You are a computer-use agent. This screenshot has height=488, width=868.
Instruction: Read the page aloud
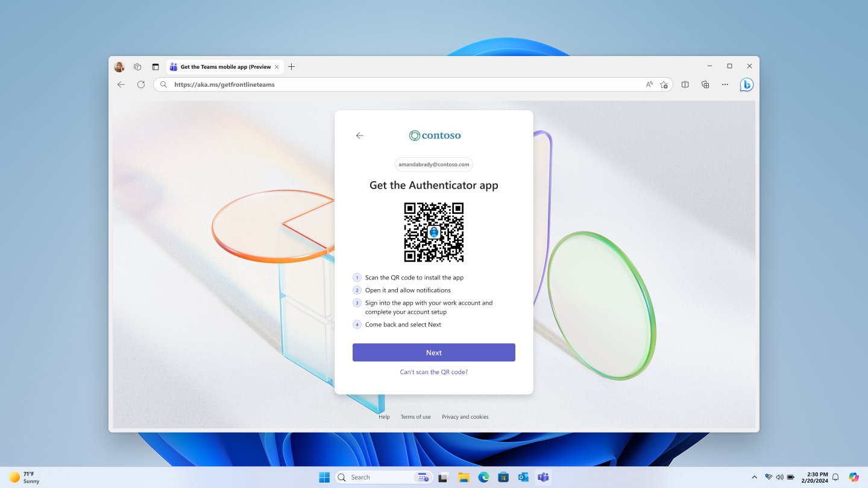coord(649,84)
